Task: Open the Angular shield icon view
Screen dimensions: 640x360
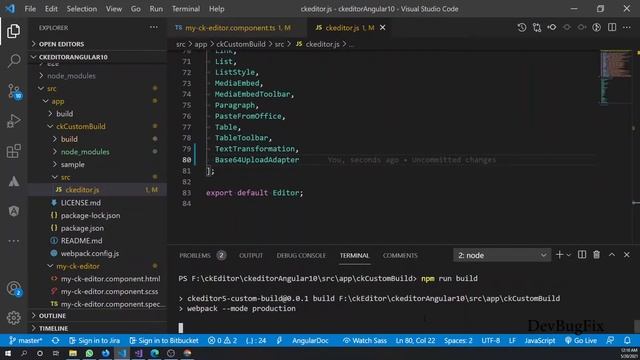Action: click(13, 211)
